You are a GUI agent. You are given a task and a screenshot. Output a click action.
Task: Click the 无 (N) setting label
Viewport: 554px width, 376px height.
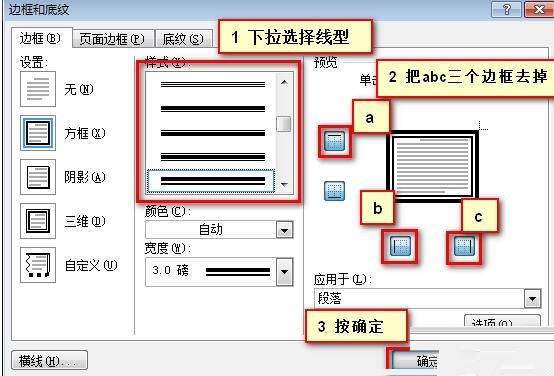tap(79, 89)
